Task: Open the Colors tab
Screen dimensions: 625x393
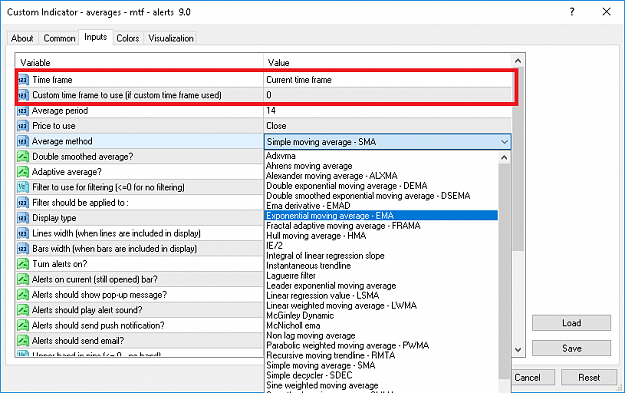Action: pyautogui.click(x=128, y=38)
